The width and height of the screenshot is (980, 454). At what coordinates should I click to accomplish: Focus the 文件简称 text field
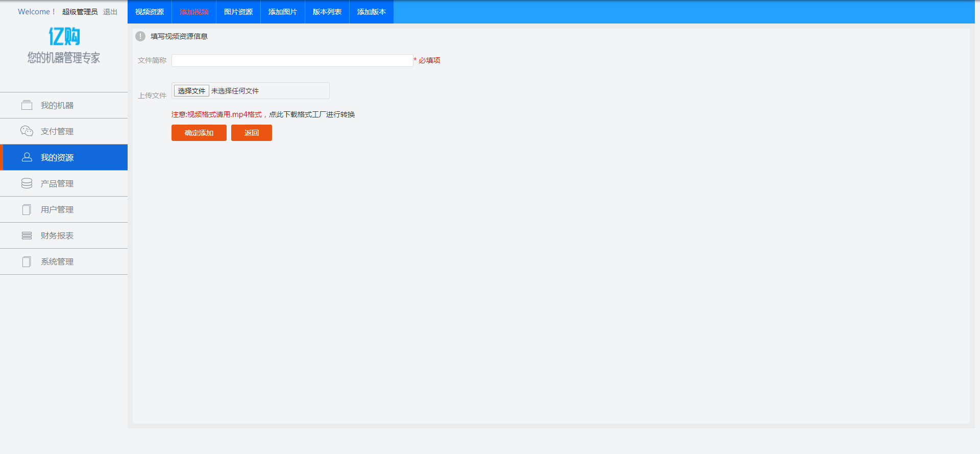(292, 60)
